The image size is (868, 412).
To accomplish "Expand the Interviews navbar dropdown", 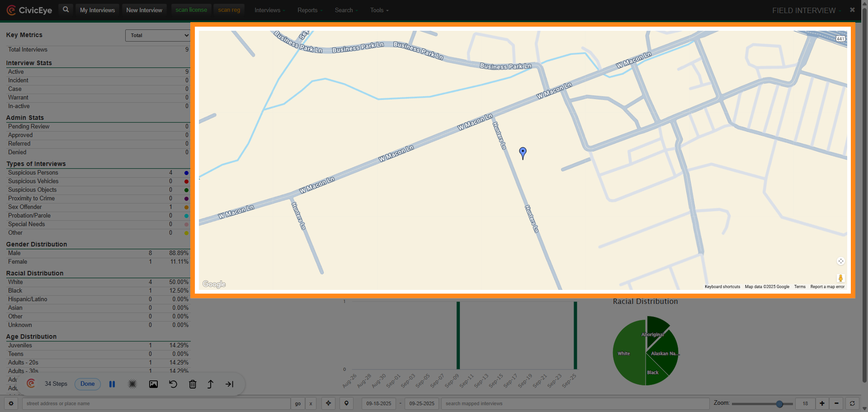I will coord(269,10).
